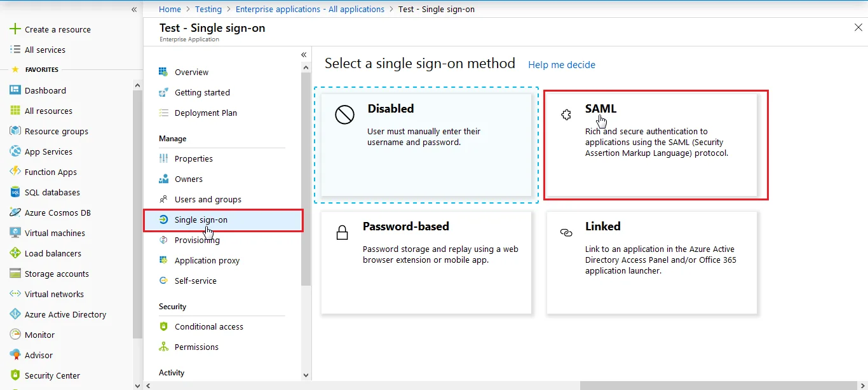Screen dimensions: 868x390
Task: Open SQL databases from the sidebar
Action: pyautogui.click(x=52, y=192)
